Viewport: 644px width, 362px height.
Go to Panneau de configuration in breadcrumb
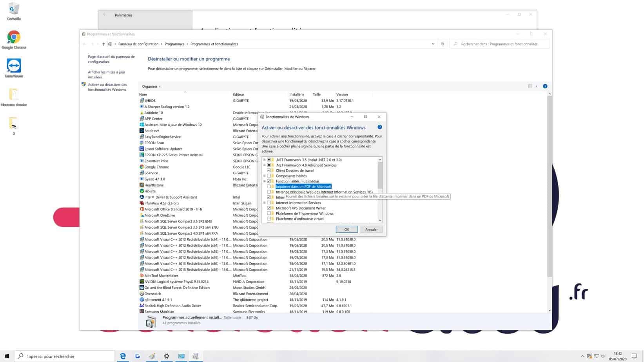(138, 44)
